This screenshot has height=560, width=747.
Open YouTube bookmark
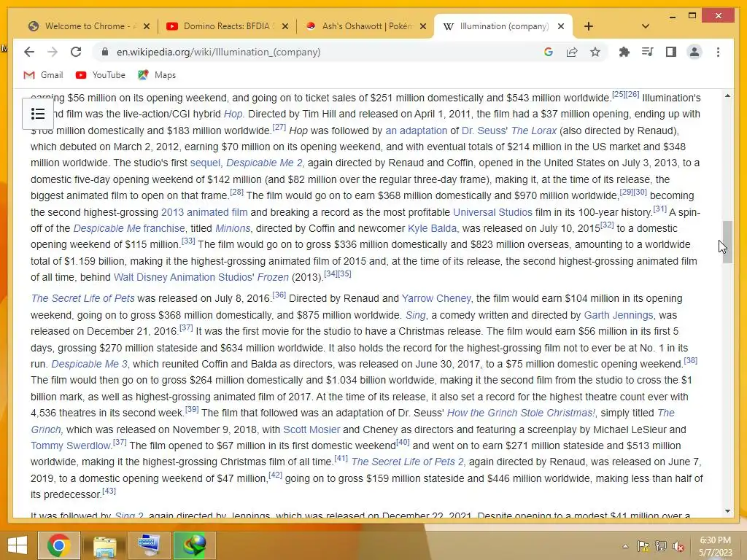pos(101,75)
